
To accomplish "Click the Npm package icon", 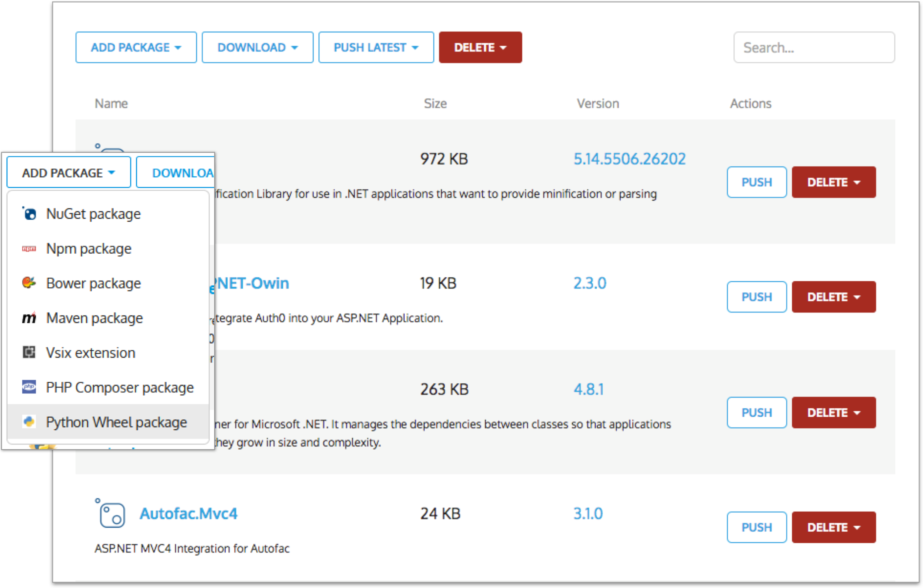I will 29,248.
